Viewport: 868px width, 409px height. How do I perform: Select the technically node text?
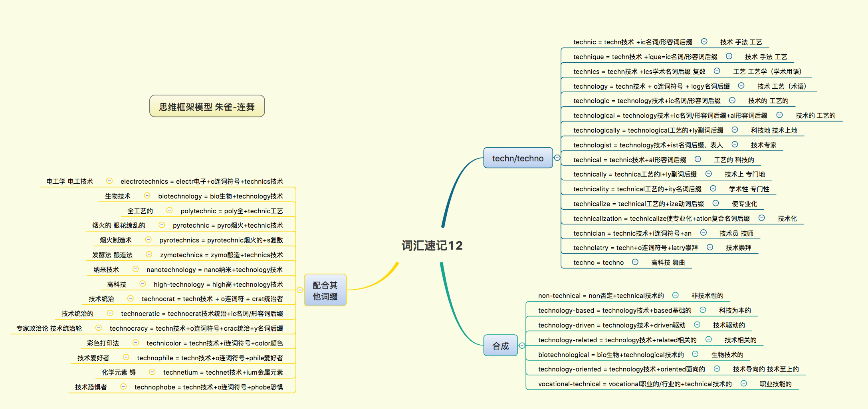tap(635, 174)
